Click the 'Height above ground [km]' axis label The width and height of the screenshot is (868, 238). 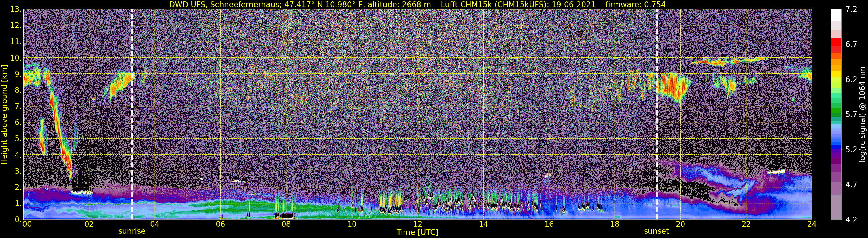[4, 114]
